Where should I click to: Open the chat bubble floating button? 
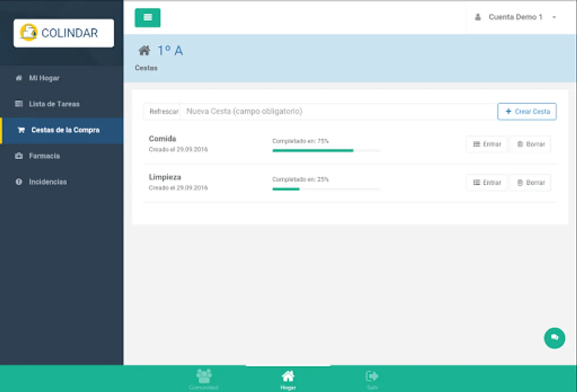(x=554, y=338)
